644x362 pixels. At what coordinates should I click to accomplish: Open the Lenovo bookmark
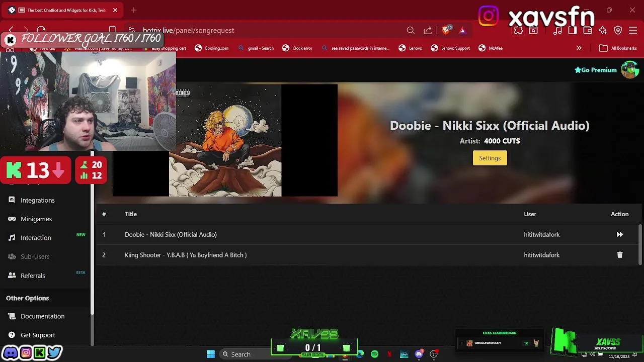411,48
